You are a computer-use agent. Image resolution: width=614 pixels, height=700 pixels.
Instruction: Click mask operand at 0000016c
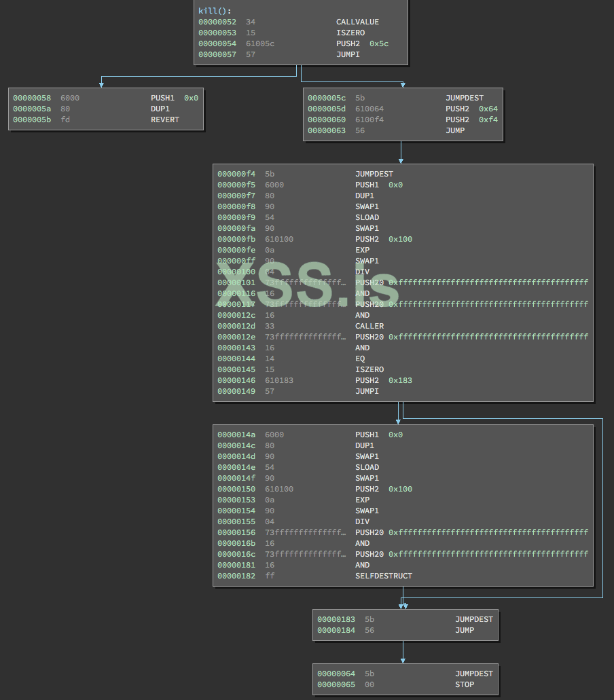pyautogui.click(x=488, y=554)
